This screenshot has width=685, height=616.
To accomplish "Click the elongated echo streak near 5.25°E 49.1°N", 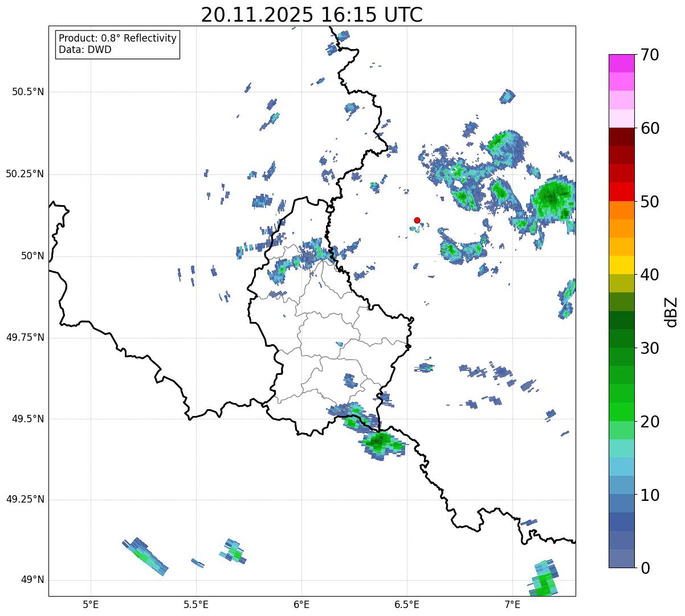I will click(145, 556).
